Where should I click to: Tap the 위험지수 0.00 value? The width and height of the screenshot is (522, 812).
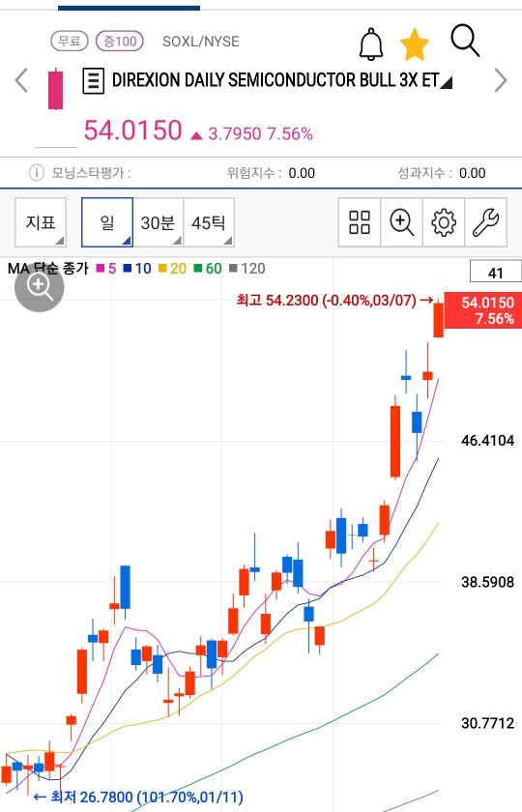302,173
